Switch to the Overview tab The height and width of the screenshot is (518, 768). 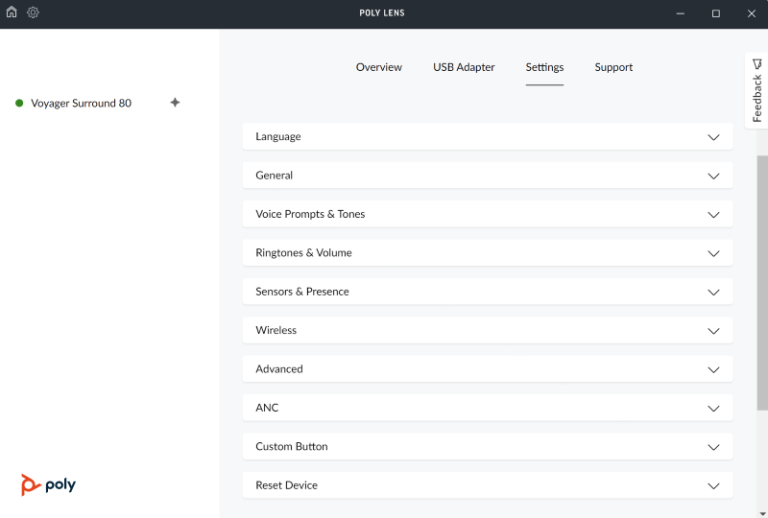pyautogui.click(x=379, y=67)
